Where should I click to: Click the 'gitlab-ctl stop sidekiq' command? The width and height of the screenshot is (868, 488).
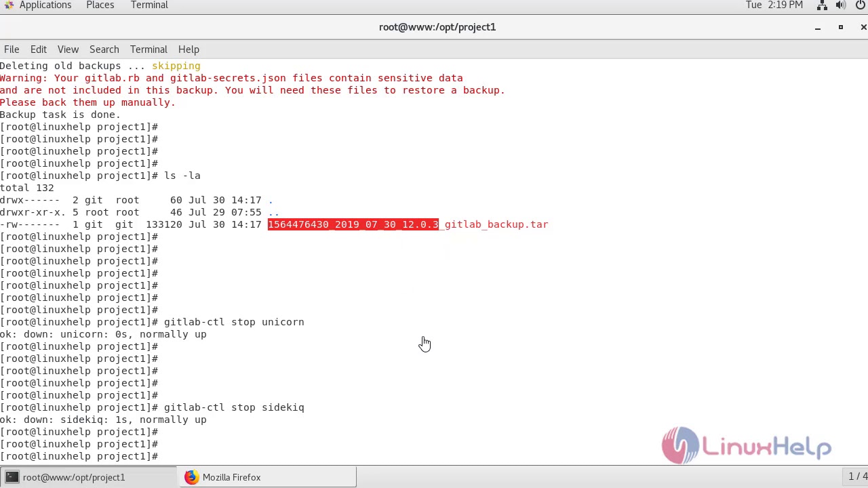coord(234,407)
